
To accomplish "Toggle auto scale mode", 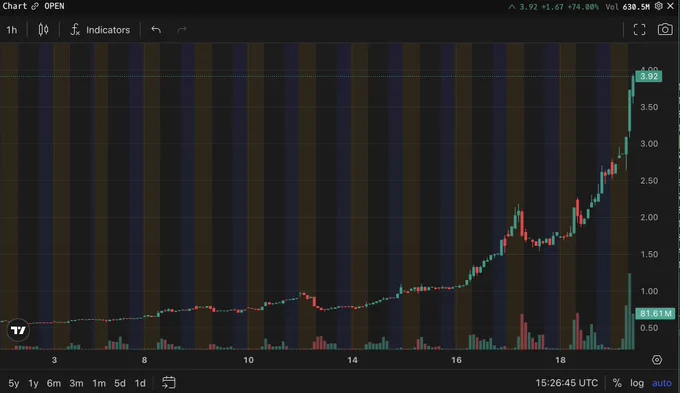I will [662, 383].
